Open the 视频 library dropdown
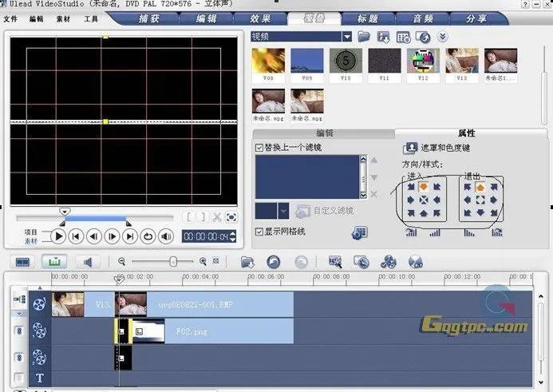This screenshot has width=553, height=392. pyautogui.click(x=346, y=37)
